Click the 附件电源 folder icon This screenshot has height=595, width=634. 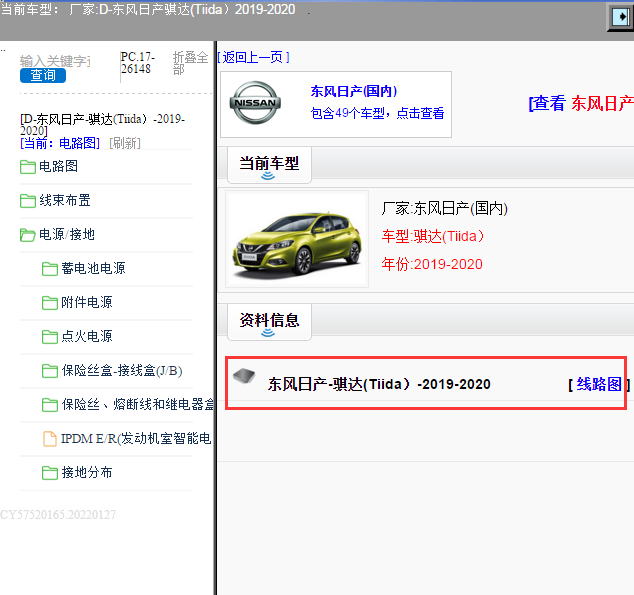(x=50, y=302)
